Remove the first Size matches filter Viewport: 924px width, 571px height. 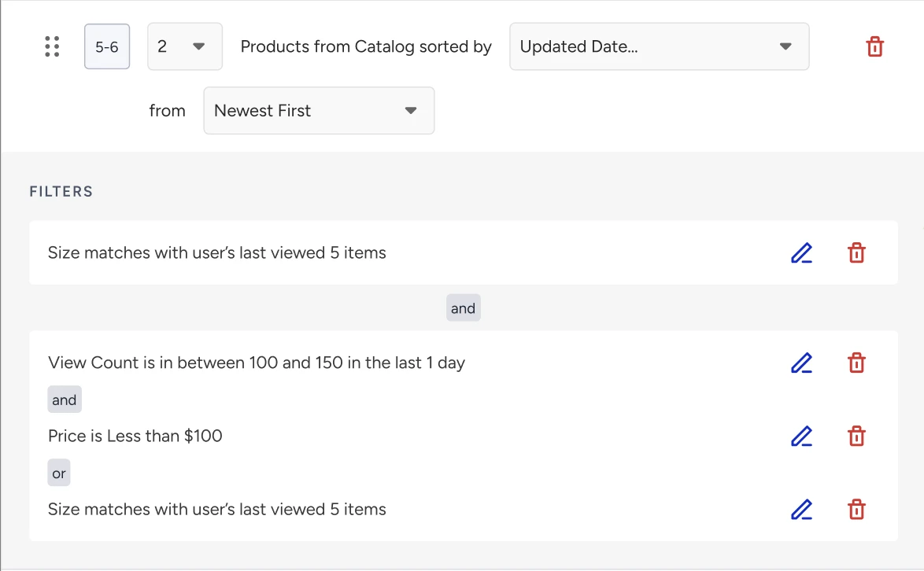click(856, 253)
